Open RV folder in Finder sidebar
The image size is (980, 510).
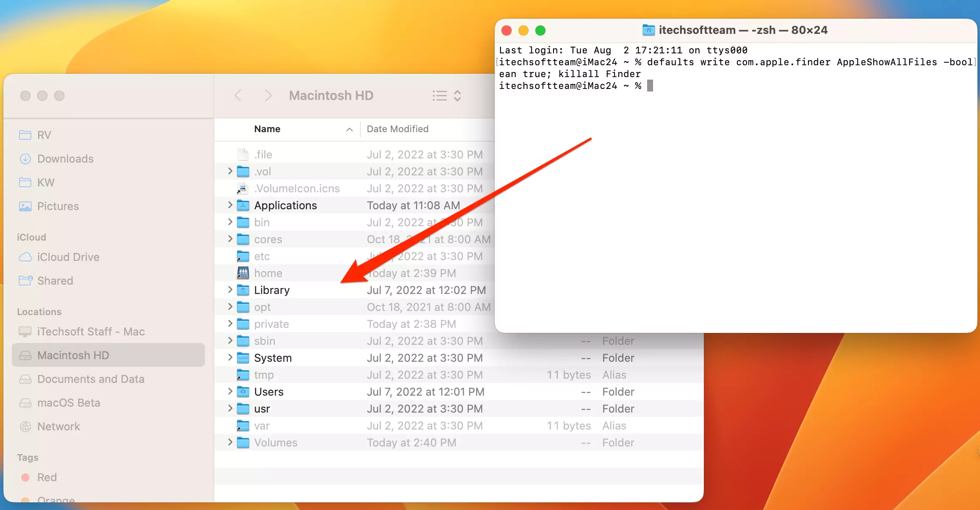[x=35, y=135]
